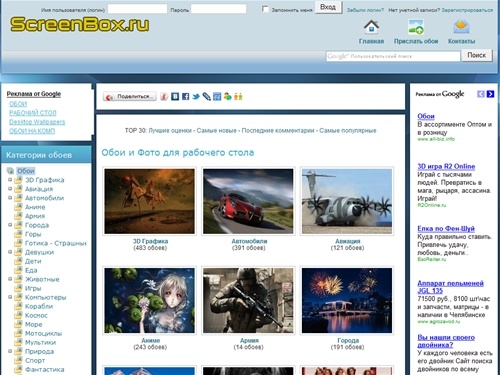Click the folder icon beside Море
Image resolution: width=500 pixels, height=375 pixels.
tap(18, 324)
